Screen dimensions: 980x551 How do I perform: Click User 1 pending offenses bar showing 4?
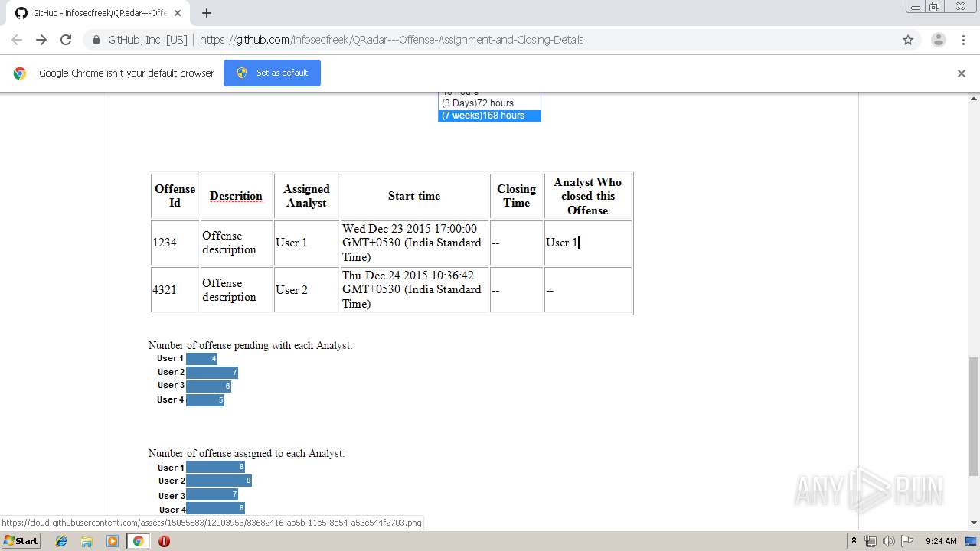pyautogui.click(x=201, y=358)
